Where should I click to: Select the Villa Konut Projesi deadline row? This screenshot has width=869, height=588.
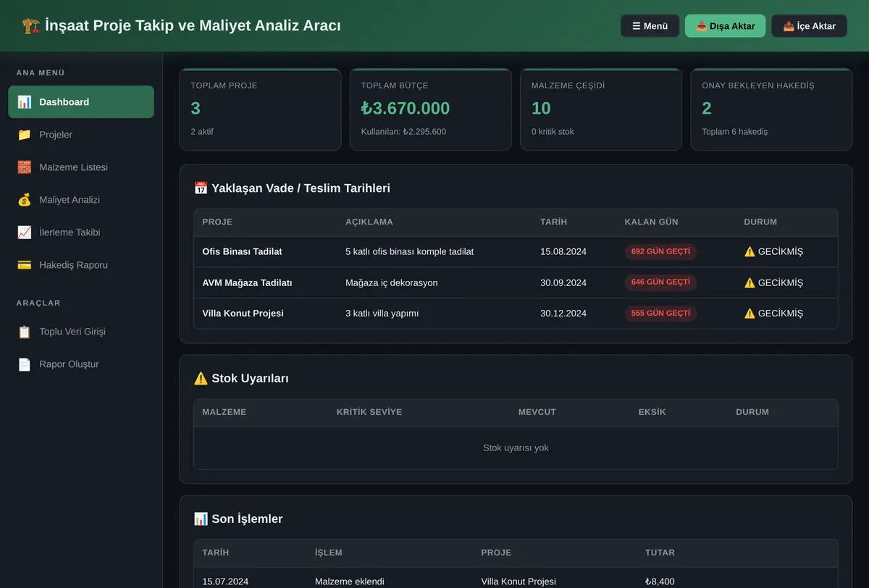pos(516,314)
